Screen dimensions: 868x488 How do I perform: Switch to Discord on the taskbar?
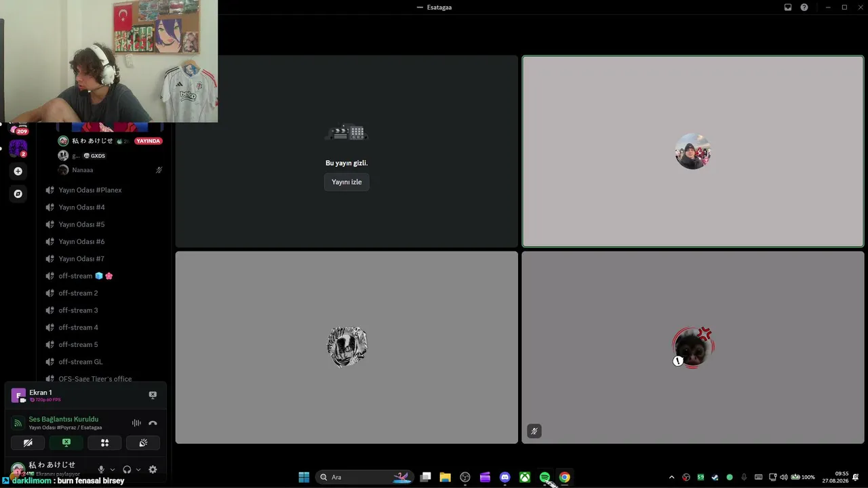pos(505,477)
